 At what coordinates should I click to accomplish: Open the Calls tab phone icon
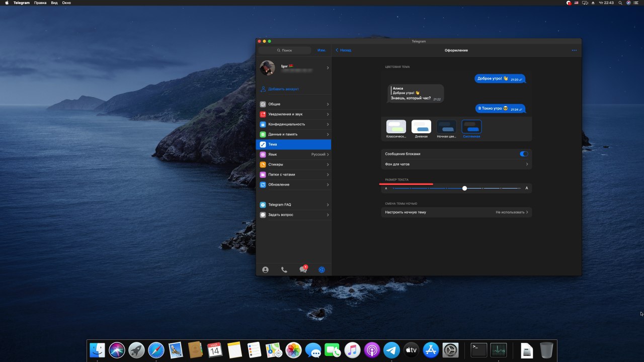click(x=284, y=269)
